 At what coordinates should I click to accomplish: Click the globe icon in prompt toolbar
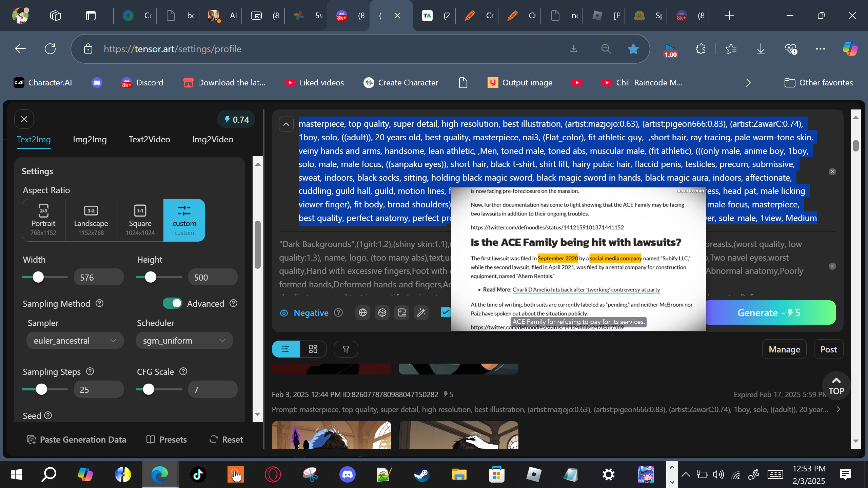363,312
